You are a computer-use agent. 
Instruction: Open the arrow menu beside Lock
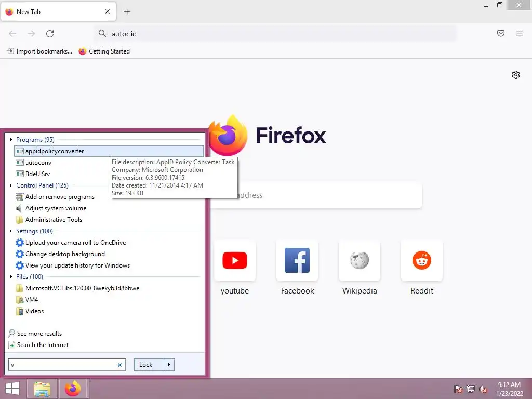click(169, 365)
